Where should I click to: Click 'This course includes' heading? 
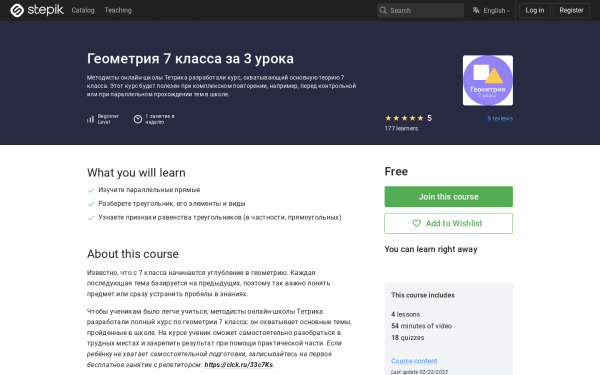[423, 295]
